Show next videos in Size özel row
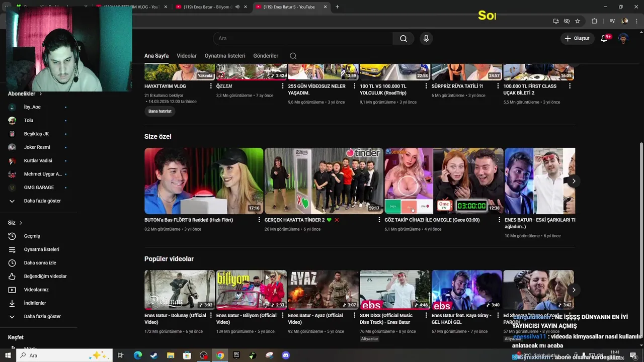 pyautogui.click(x=574, y=181)
